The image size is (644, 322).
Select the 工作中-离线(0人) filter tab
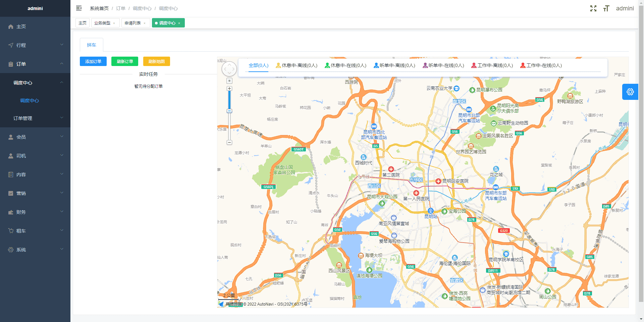click(492, 65)
